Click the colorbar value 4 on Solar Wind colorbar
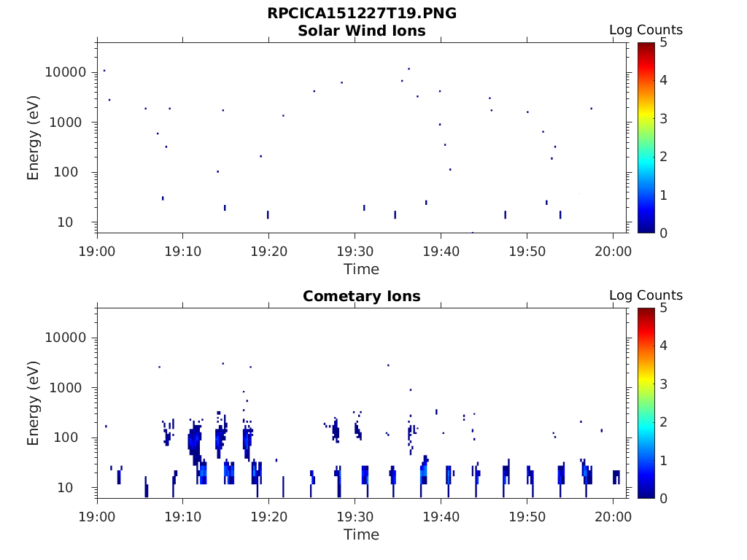The width and height of the screenshot is (747, 560). point(663,80)
